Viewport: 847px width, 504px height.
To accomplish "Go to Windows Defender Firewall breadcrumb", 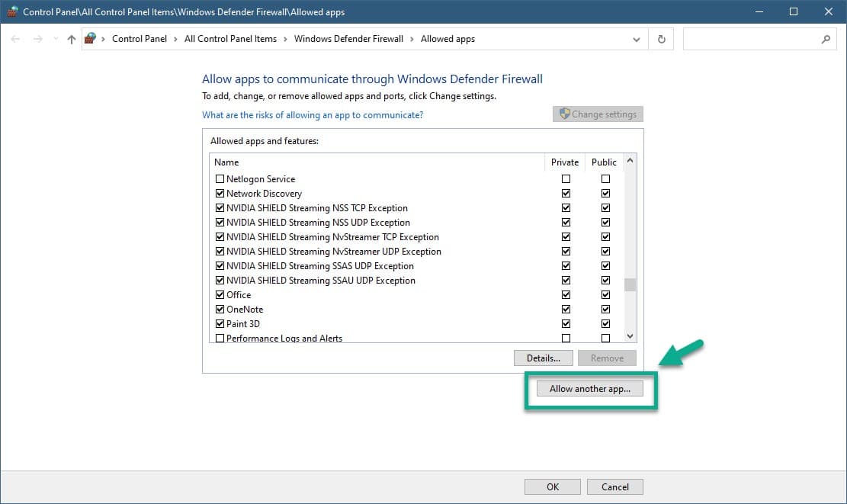I will [348, 39].
